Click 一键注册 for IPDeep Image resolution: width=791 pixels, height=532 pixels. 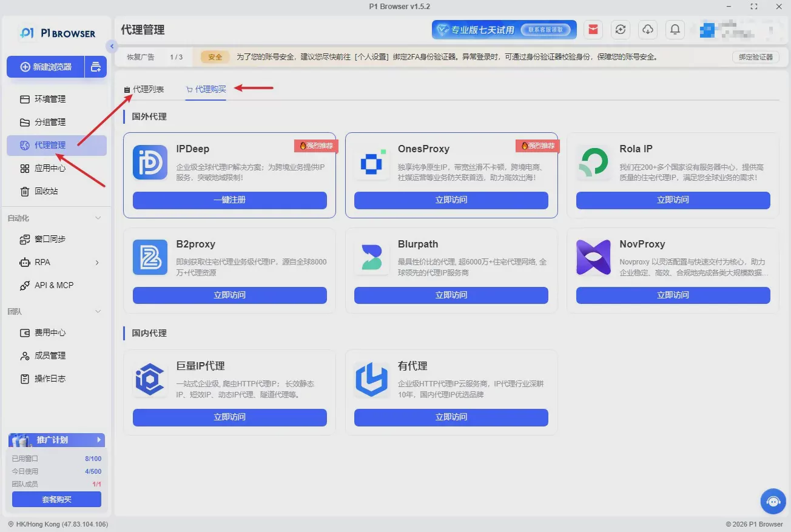pyautogui.click(x=229, y=200)
